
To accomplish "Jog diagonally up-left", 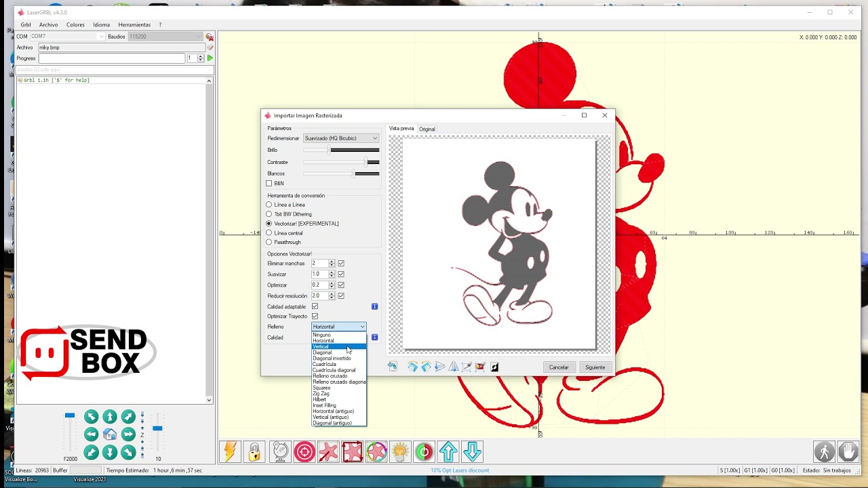I will point(92,417).
